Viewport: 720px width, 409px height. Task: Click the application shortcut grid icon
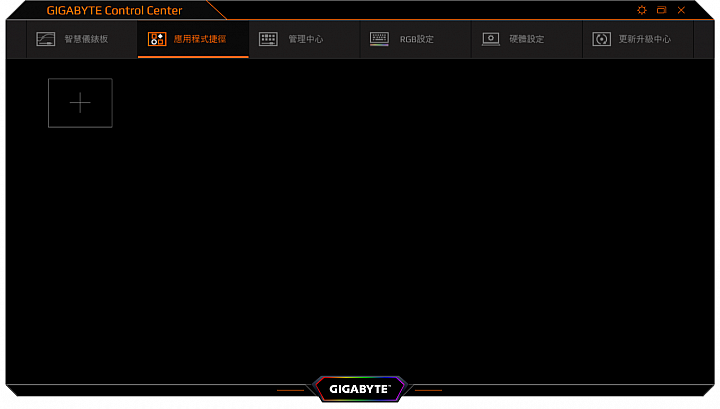157,39
